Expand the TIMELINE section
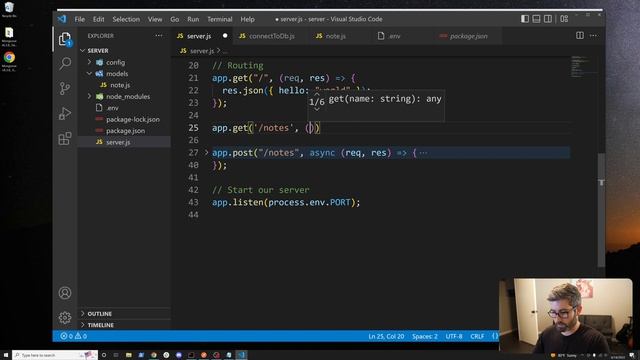The width and height of the screenshot is (640, 360). click(124, 325)
